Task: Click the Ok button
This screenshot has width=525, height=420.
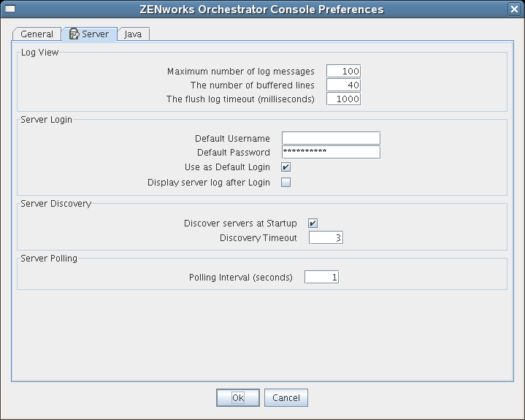Action: pyautogui.click(x=238, y=398)
